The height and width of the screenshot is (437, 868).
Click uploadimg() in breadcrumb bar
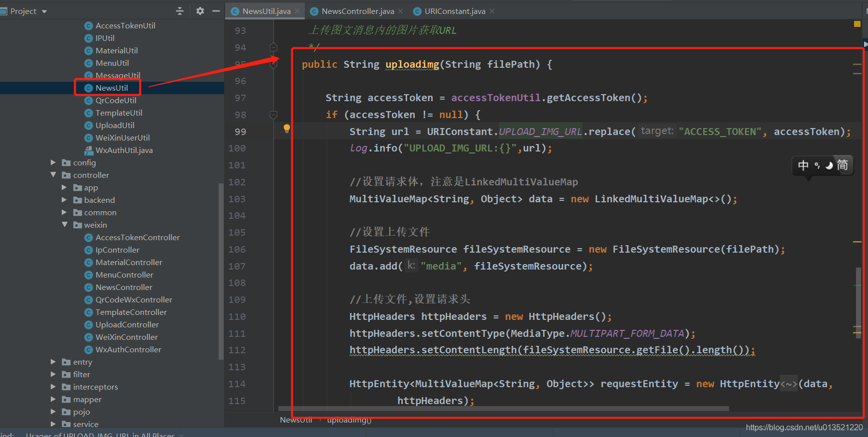click(349, 420)
